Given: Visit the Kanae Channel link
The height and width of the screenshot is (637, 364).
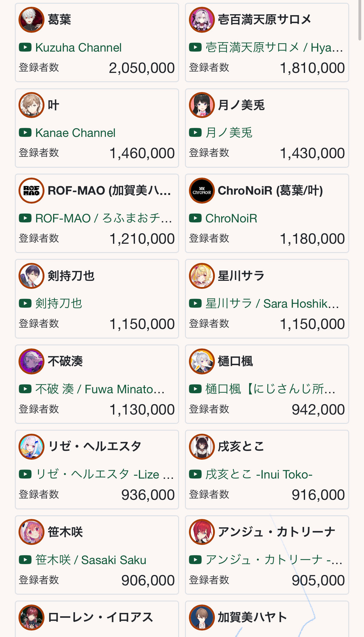Looking at the screenshot, I should click(x=75, y=133).
